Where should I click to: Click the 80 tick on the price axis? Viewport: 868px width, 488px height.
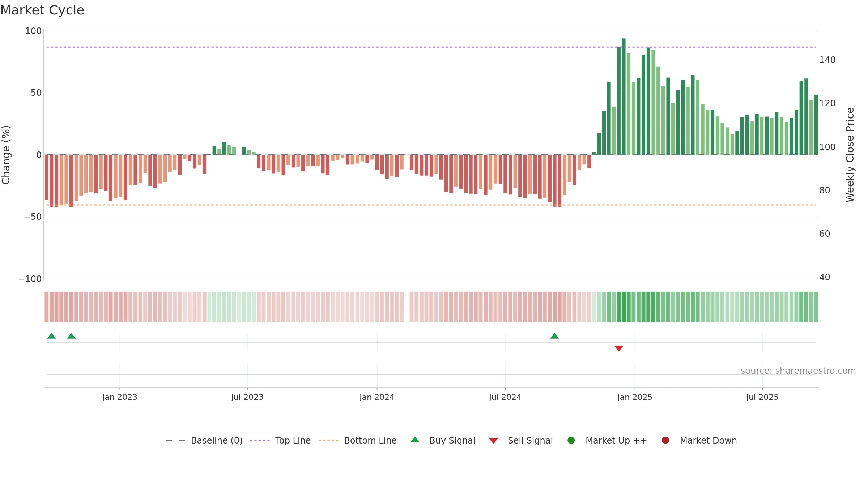point(825,191)
